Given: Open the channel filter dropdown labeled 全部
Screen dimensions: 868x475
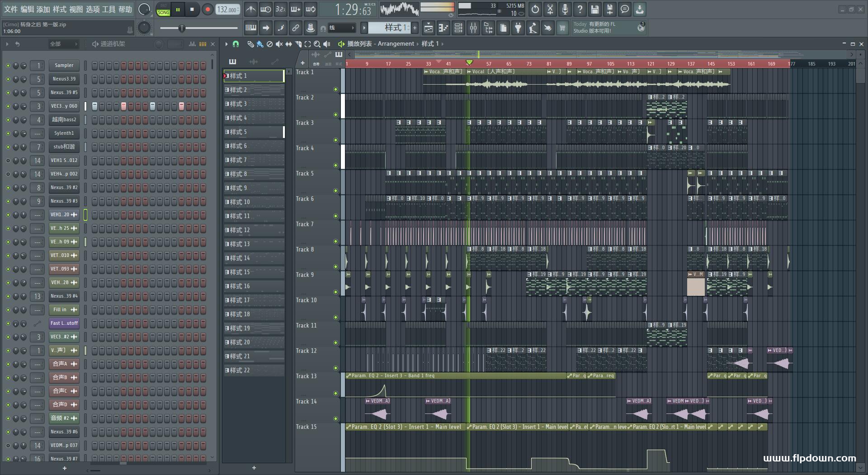Looking at the screenshot, I should [x=63, y=44].
